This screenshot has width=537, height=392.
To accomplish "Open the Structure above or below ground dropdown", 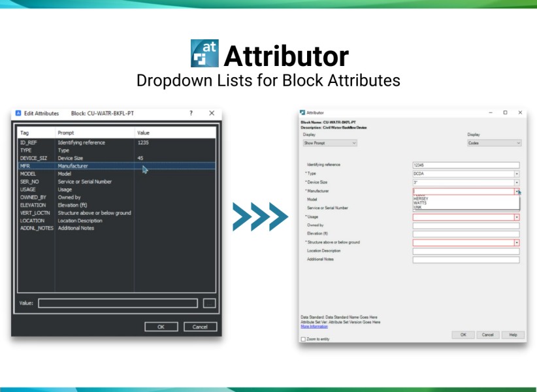I will [x=515, y=242].
